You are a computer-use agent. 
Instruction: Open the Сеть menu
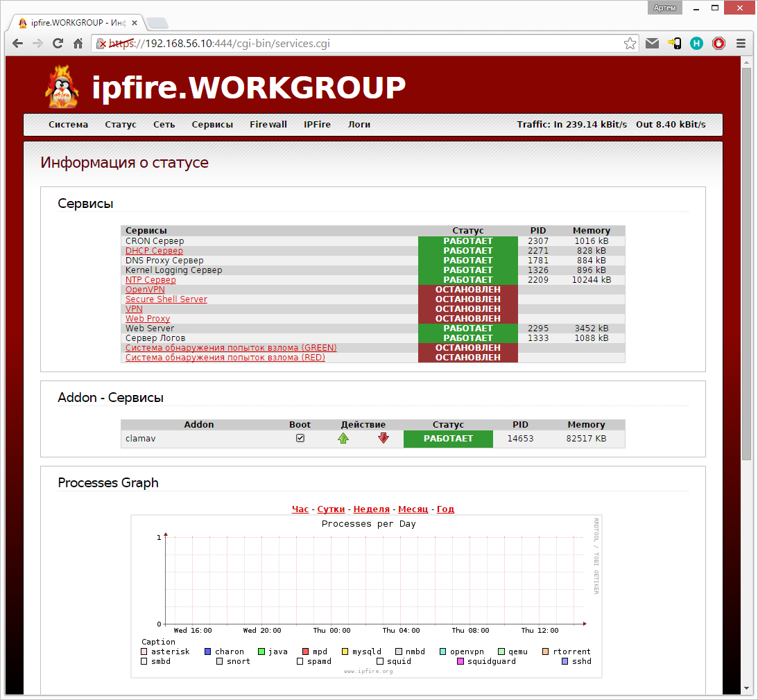pyautogui.click(x=164, y=124)
